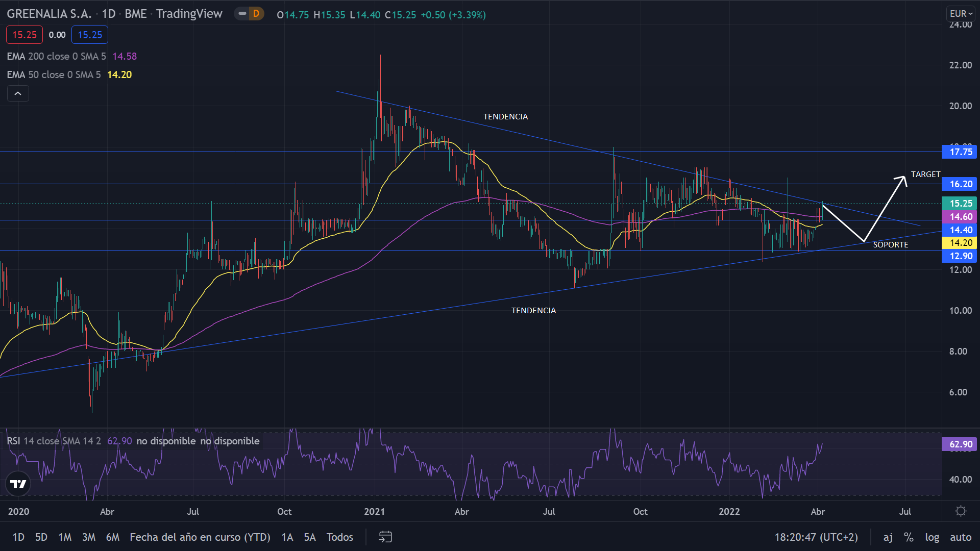Toggle logarithmic scale with log
Screen dimensions: 980x551
point(932,537)
